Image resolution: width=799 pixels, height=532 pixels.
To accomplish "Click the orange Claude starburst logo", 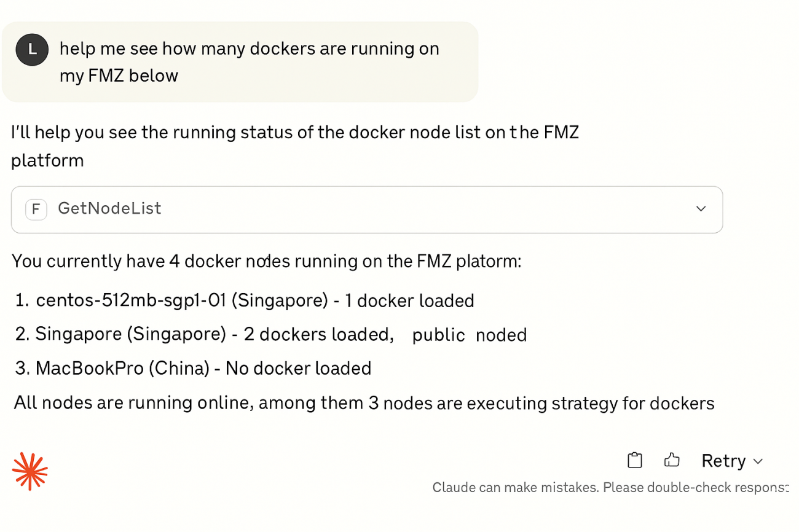I will 30,471.
